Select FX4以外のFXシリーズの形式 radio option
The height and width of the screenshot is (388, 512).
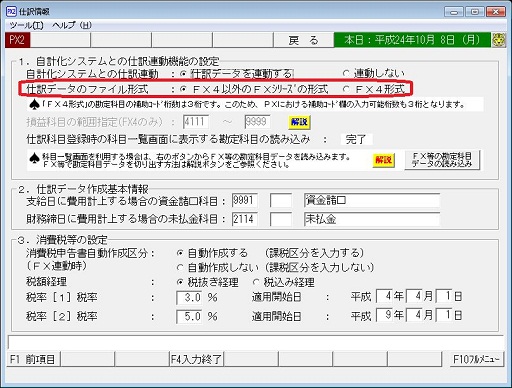tap(183, 89)
